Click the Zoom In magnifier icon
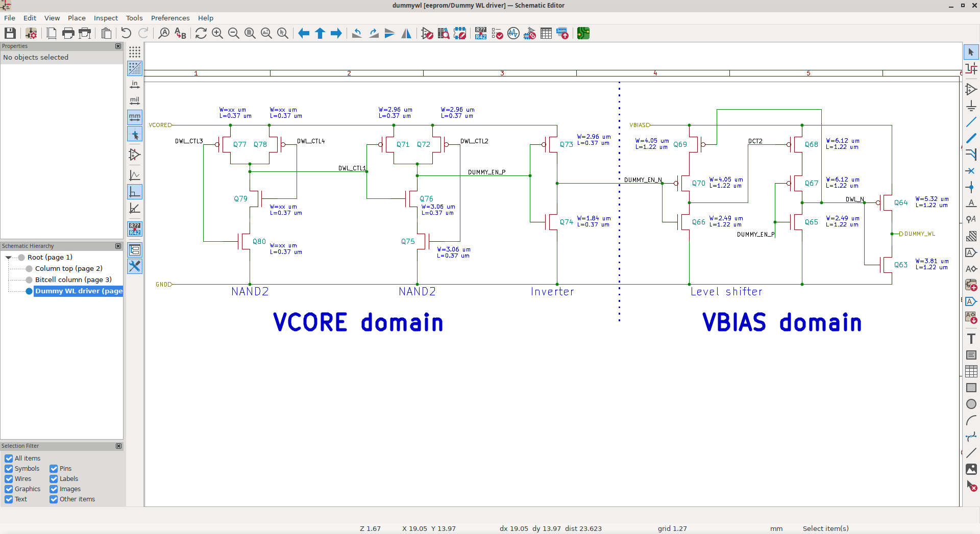Image resolution: width=980 pixels, height=534 pixels. coord(217,34)
